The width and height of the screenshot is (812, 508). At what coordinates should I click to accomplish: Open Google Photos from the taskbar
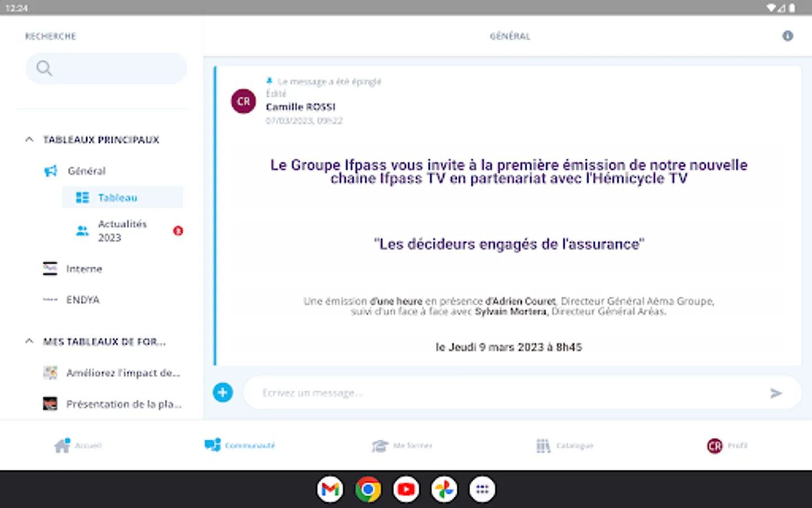tap(444, 489)
